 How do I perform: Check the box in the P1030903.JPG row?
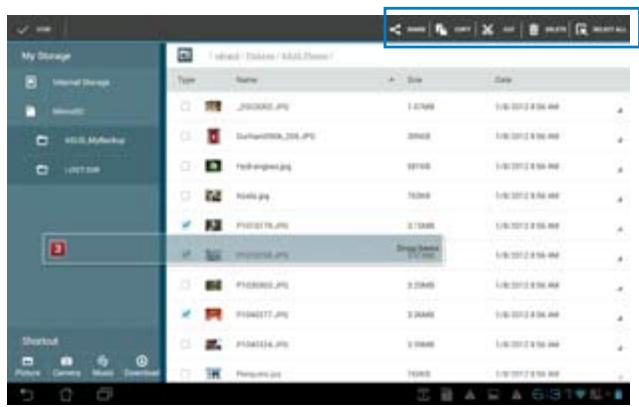185,284
